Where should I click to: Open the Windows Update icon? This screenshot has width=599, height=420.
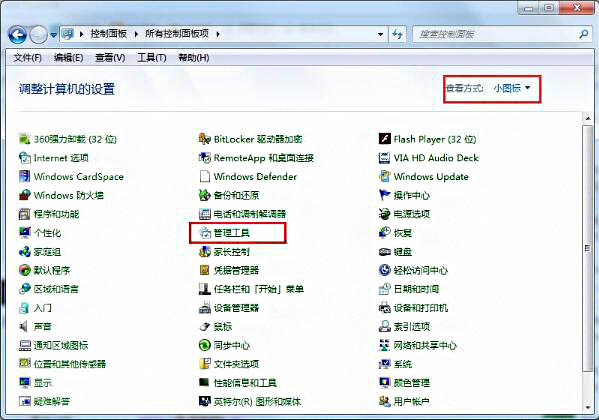(384, 176)
